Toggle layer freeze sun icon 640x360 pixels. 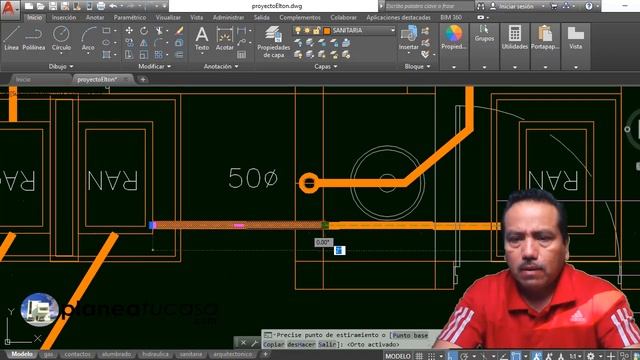pyautogui.click(x=307, y=31)
